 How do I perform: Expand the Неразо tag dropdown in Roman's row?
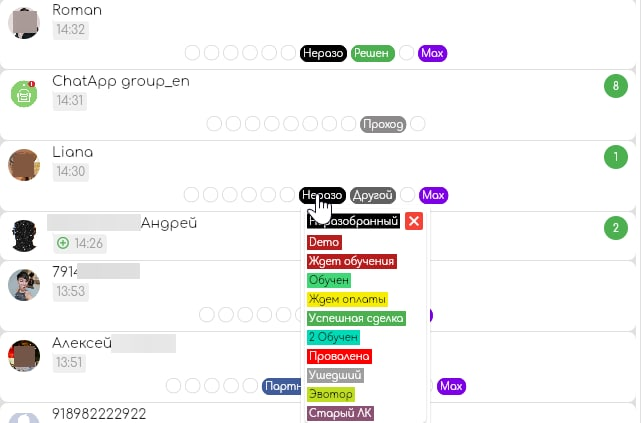323,53
